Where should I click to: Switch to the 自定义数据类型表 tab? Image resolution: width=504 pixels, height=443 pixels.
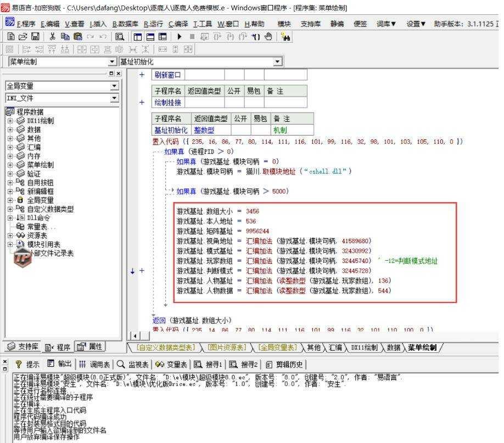[166, 347]
